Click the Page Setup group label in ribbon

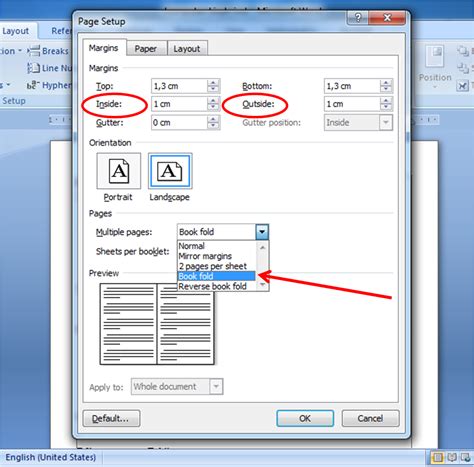pyautogui.click(x=13, y=101)
